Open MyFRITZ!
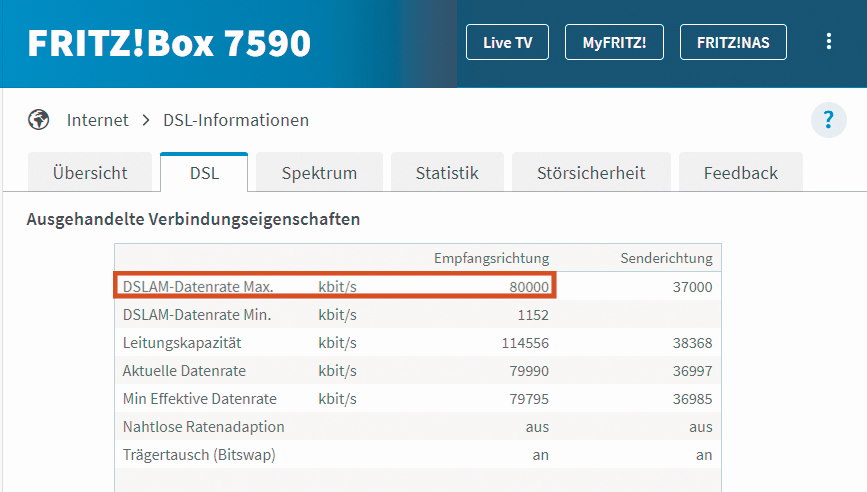867x492 pixels. 614,42
